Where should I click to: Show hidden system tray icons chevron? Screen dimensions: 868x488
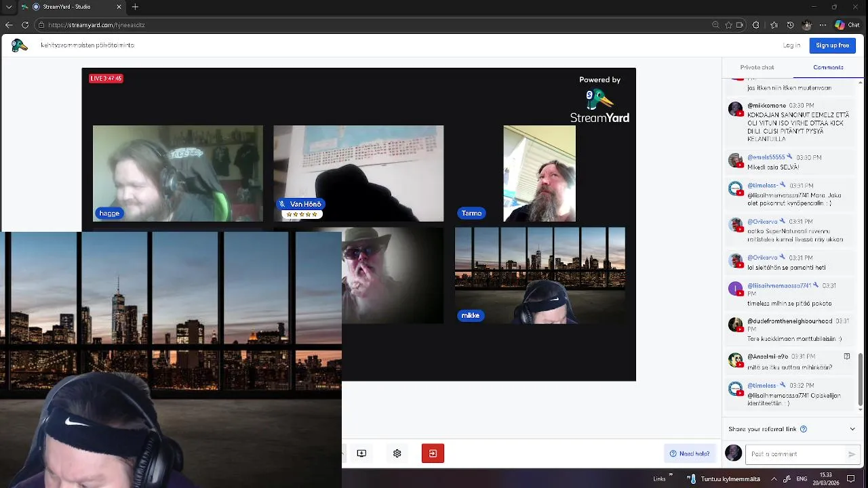coord(774,479)
